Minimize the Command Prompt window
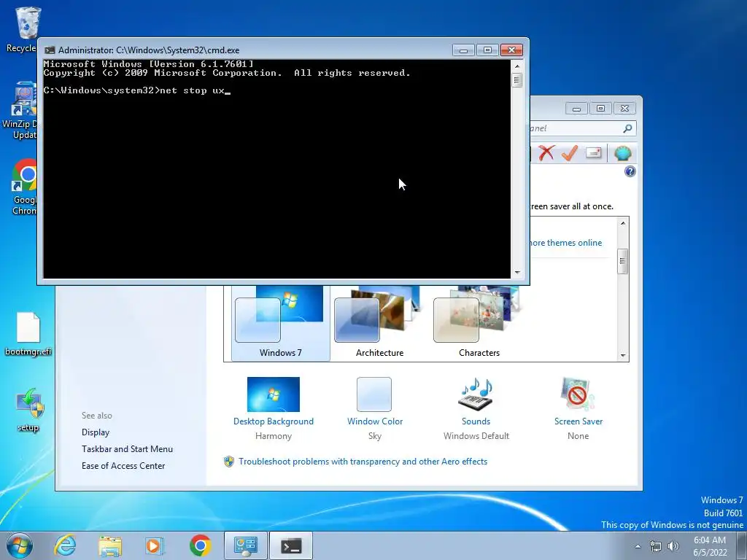The width and height of the screenshot is (747, 560). coord(463,50)
